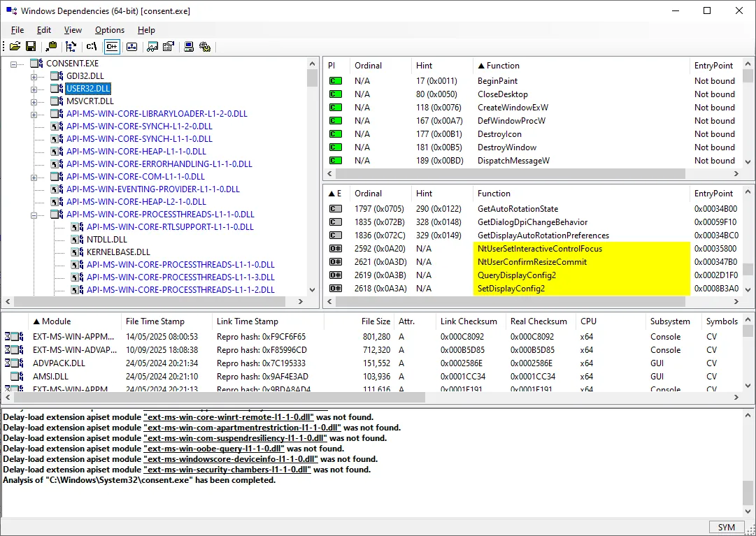
Task: Click the module list horizontal scrollbar thumb
Action: tap(220, 398)
